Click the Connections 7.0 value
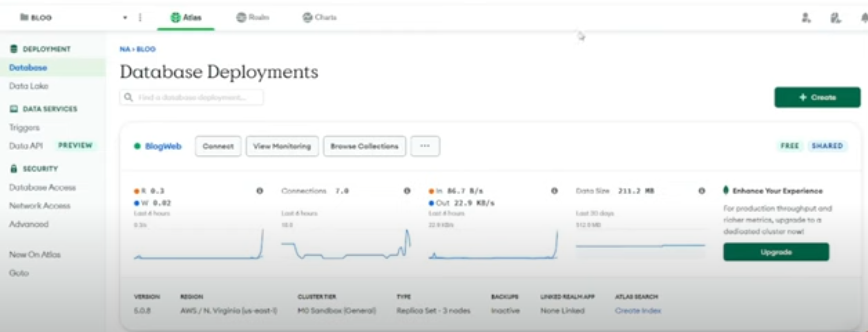868x332 pixels. [x=342, y=191]
